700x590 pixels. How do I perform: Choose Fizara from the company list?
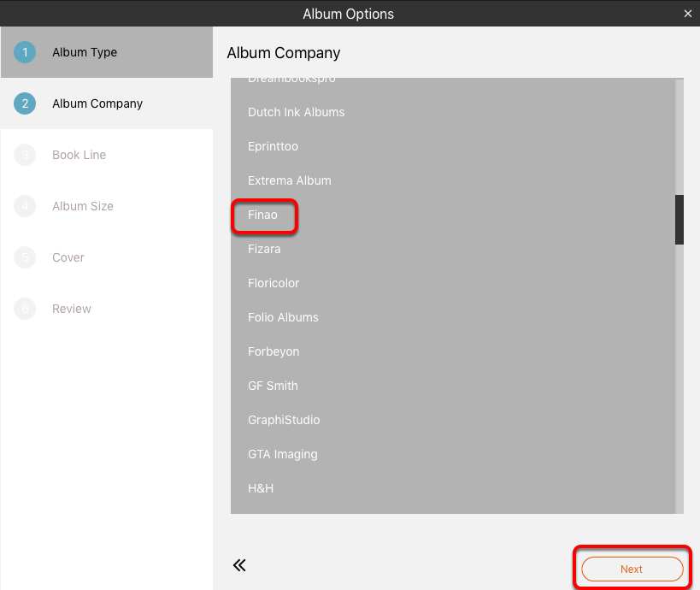(x=453, y=249)
